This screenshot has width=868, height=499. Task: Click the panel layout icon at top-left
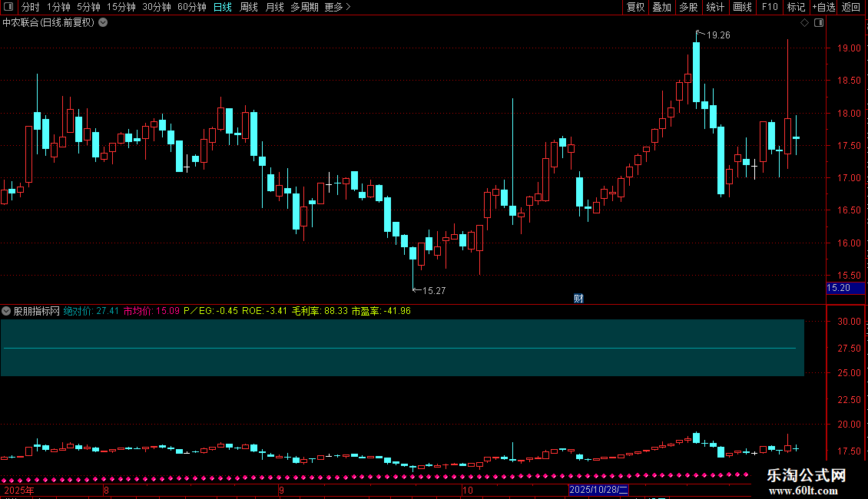[x=8, y=7]
